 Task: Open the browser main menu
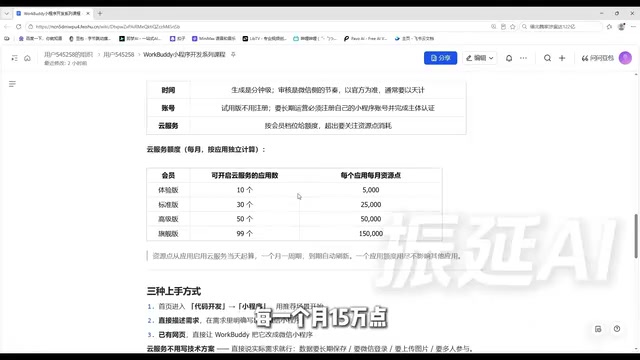pyautogui.click(x=633, y=27)
